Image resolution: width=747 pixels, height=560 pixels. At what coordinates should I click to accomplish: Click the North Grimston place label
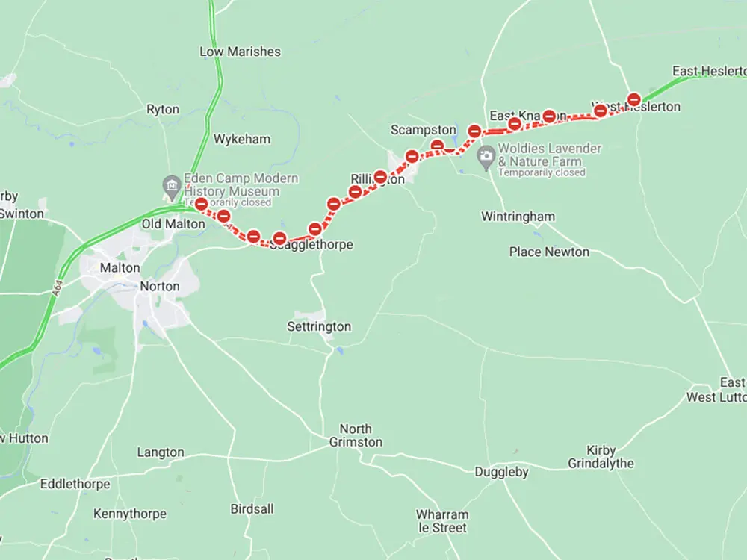coord(356,435)
